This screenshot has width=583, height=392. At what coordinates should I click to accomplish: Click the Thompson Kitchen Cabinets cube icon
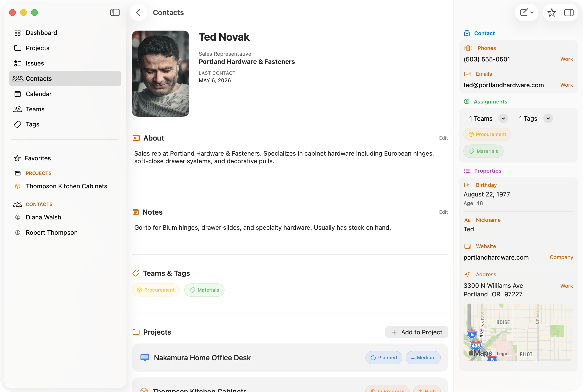17,186
